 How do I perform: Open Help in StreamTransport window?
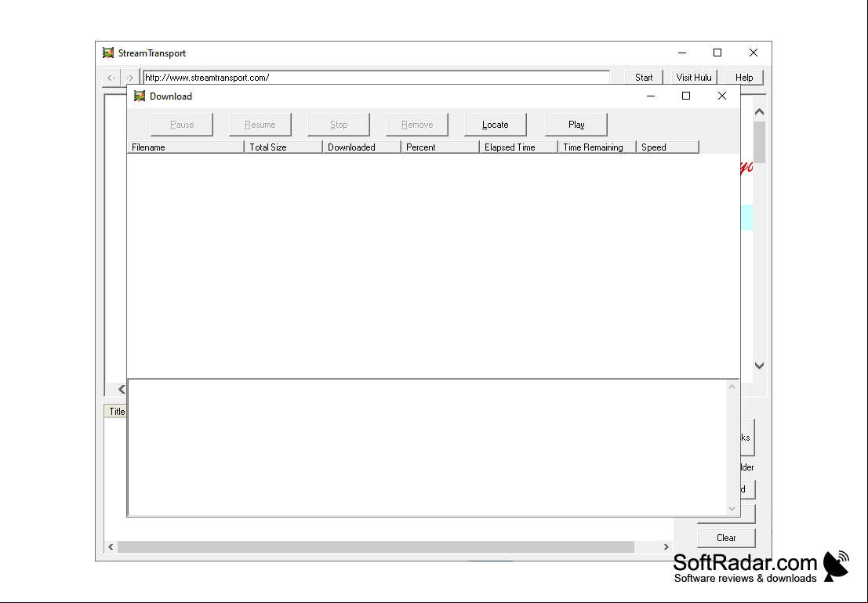(744, 78)
